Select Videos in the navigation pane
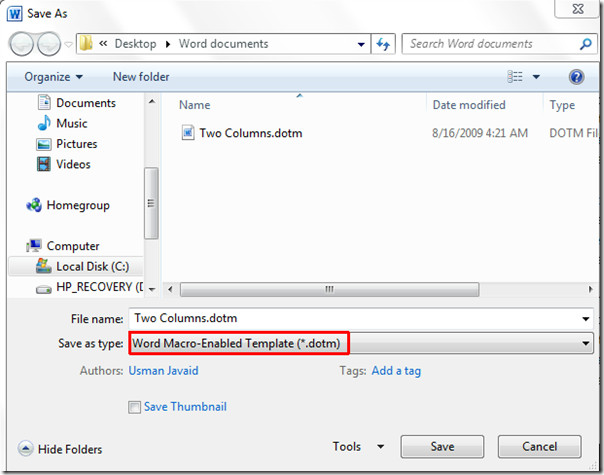This screenshot has height=475, width=604. point(73,164)
